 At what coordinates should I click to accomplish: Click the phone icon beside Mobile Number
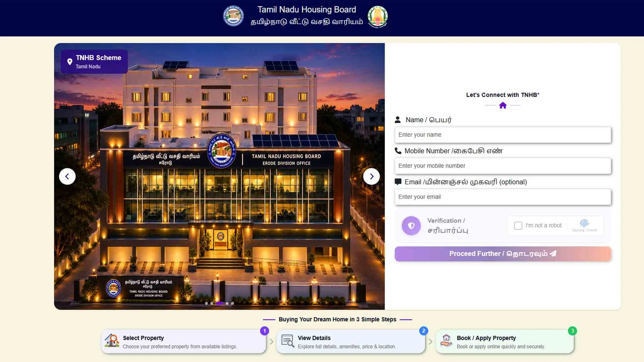coord(398,151)
